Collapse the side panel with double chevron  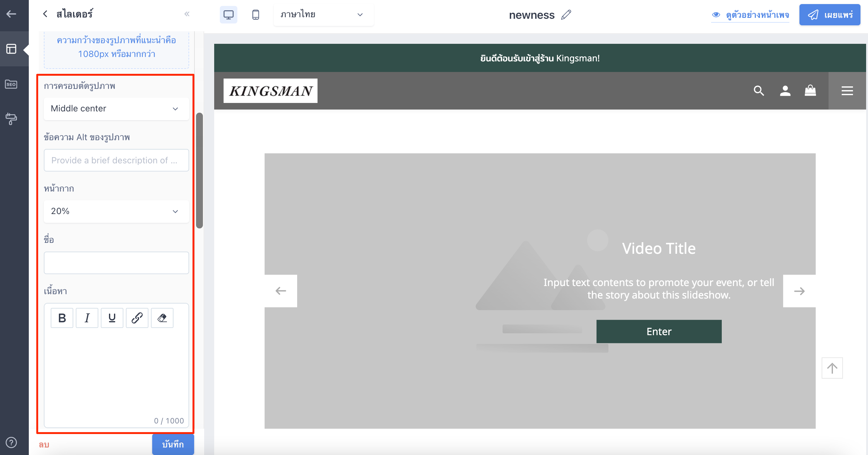click(187, 14)
